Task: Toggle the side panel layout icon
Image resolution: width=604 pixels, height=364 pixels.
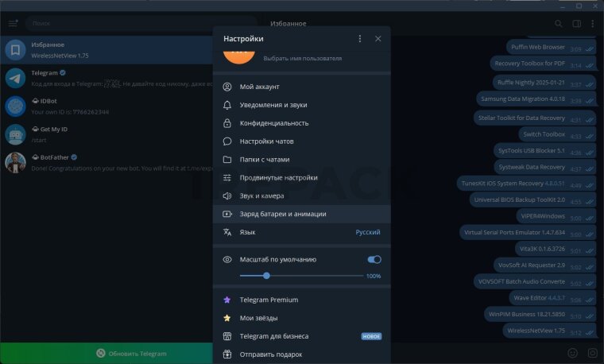Action: pos(576,24)
